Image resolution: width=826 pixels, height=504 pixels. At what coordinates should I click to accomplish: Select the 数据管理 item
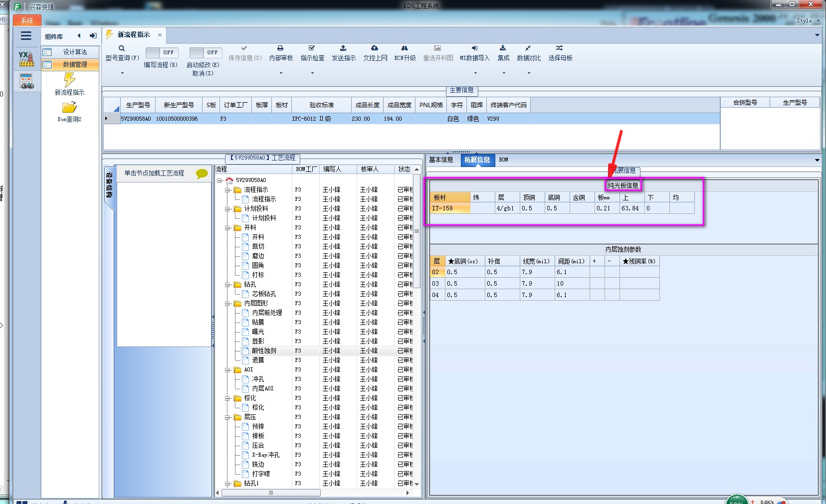pos(70,64)
